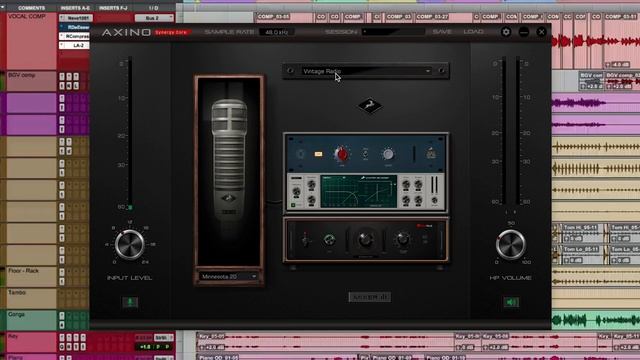Click the green EQ curve display
This screenshot has width=640, height=360.
click(x=359, y=191)
